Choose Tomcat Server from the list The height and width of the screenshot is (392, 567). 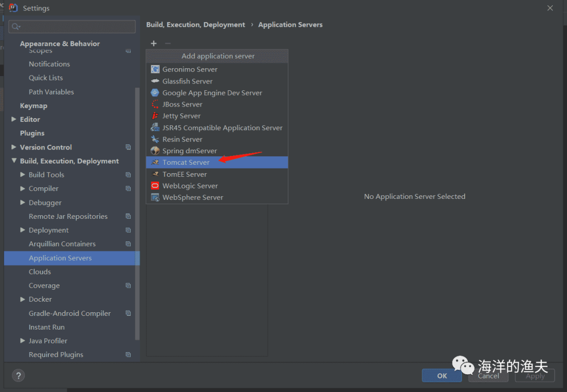point(217,162)
